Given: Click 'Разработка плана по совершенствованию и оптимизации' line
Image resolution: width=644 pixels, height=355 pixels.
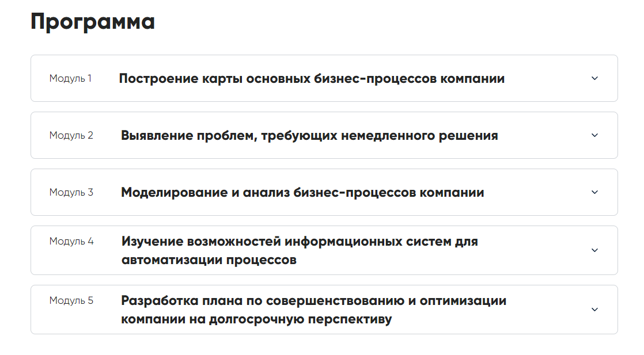Looking at the screenshot, I should [x=313, y=300].
